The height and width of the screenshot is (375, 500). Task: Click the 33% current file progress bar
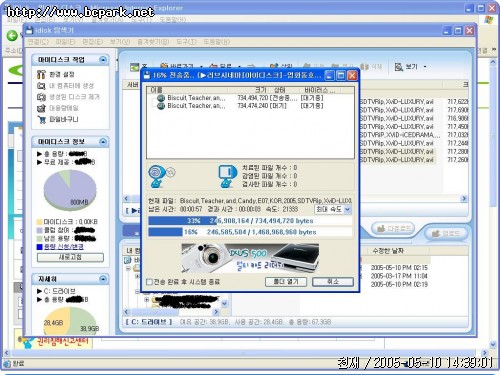click(250, 221)
